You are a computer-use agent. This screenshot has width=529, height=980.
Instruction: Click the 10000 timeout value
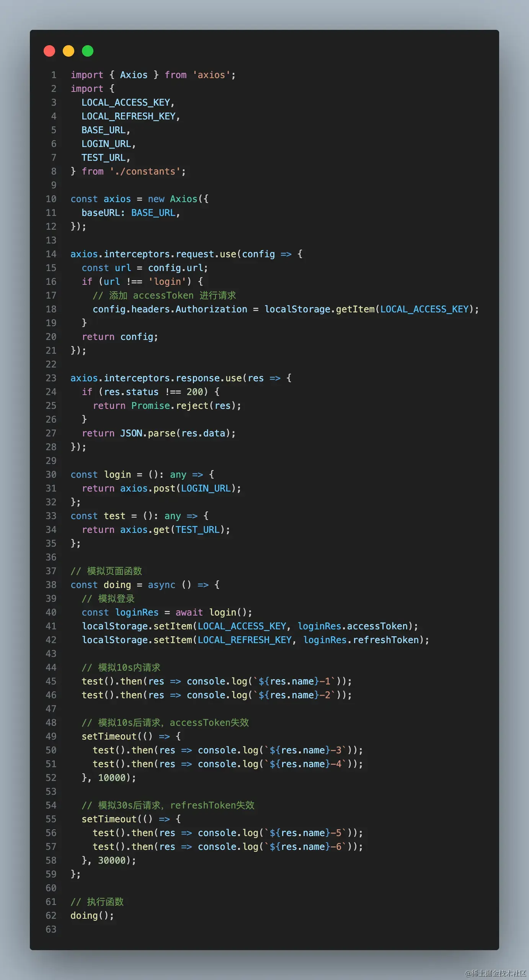(112, 778)
